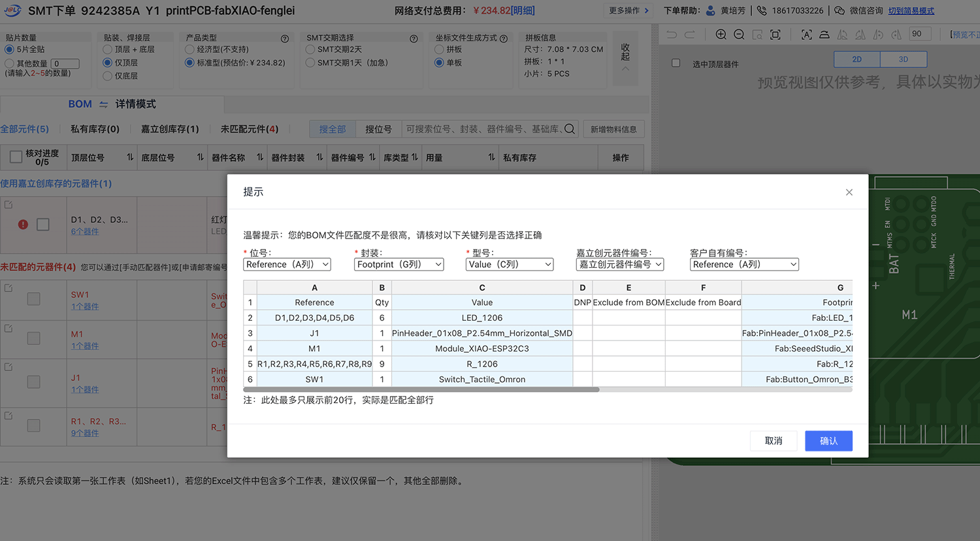This screenshot has width=980, height=541.
Task: Switch to the 私有库存(0) tab
Action: point(95,129)
